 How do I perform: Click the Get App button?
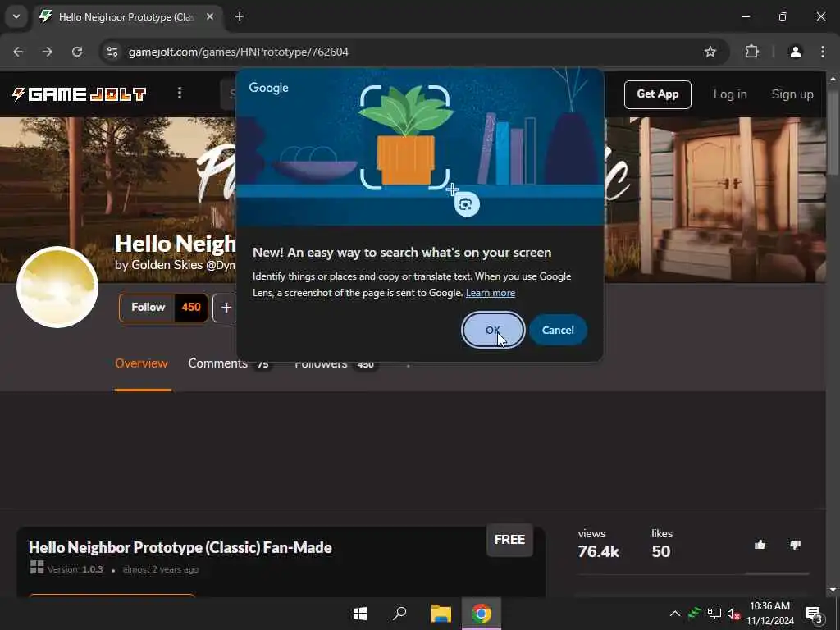point(657,94)
